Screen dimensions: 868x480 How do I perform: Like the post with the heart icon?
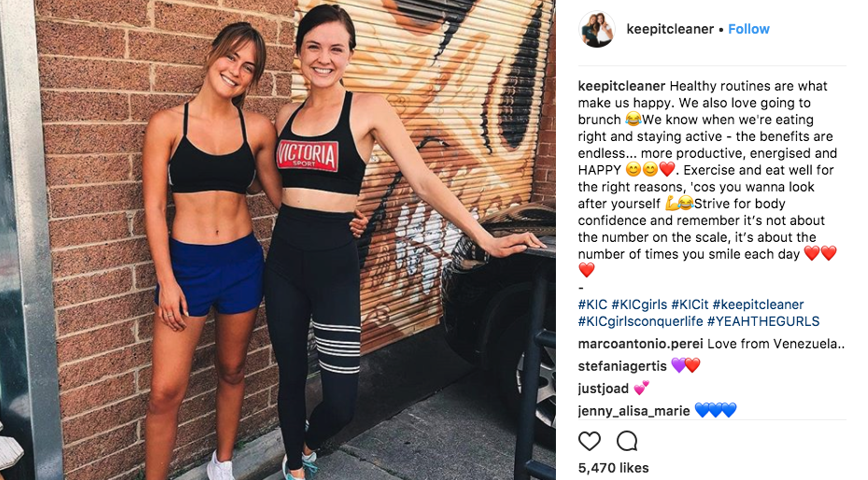[589, 442]
